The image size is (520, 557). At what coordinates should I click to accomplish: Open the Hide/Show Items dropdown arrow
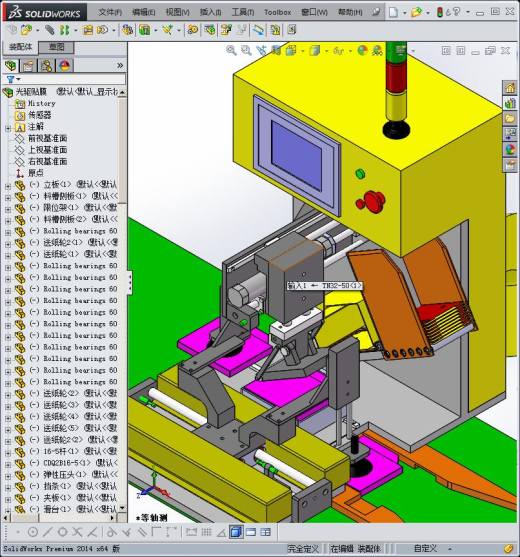coord(350,51)
